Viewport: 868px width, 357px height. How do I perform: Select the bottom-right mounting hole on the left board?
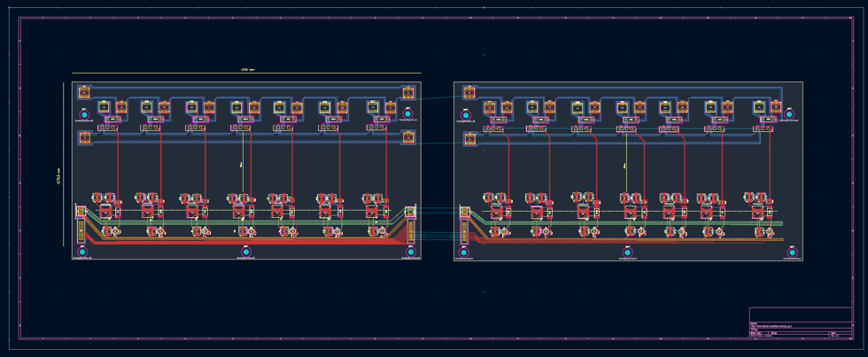411,252
